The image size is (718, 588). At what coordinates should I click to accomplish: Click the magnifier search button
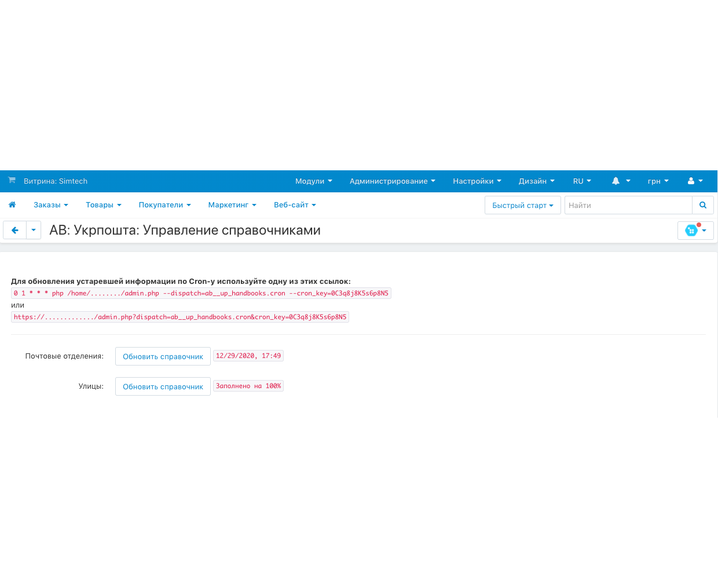point(702,205)
